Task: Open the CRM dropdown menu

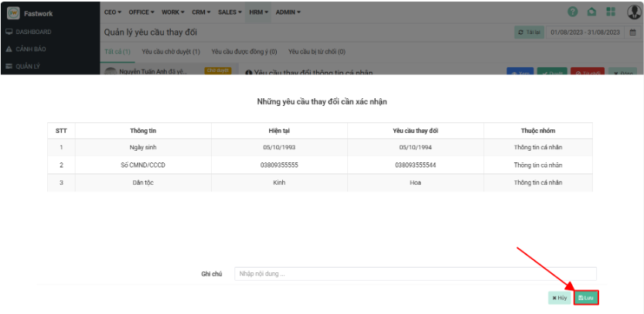Action: [201, 12]
